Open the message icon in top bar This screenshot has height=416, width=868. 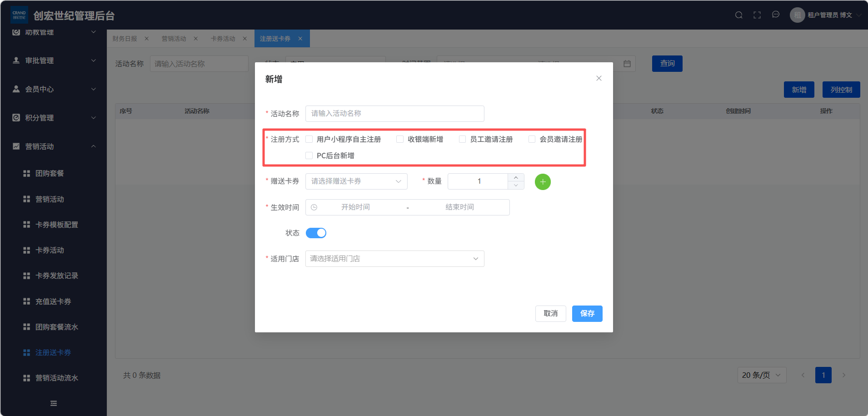(775, 15)
